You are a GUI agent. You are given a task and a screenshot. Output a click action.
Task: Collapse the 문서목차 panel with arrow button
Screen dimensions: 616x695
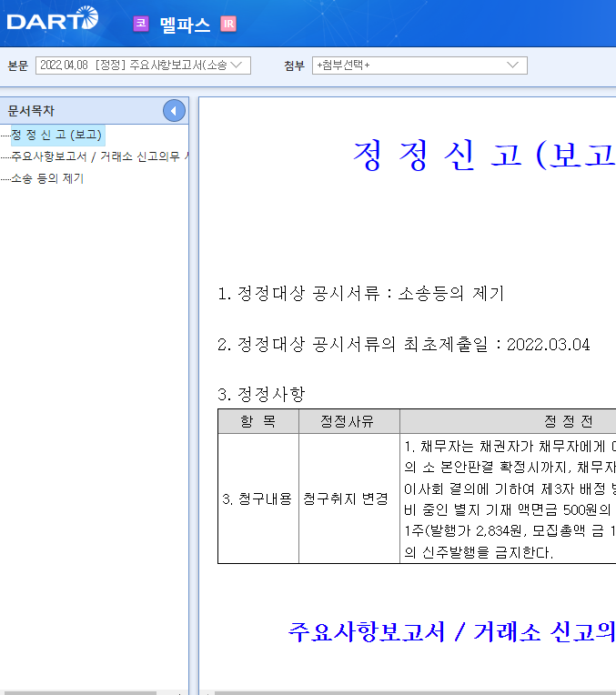click(174, 111)
